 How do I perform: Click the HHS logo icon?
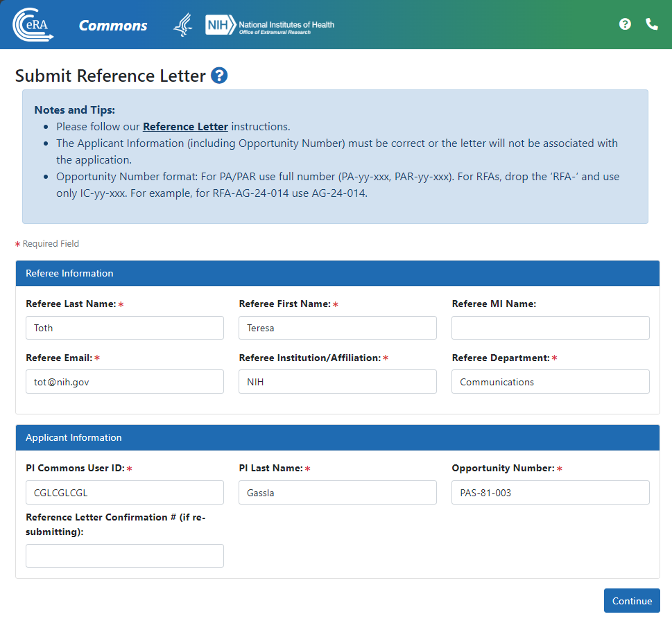[182, 24]
